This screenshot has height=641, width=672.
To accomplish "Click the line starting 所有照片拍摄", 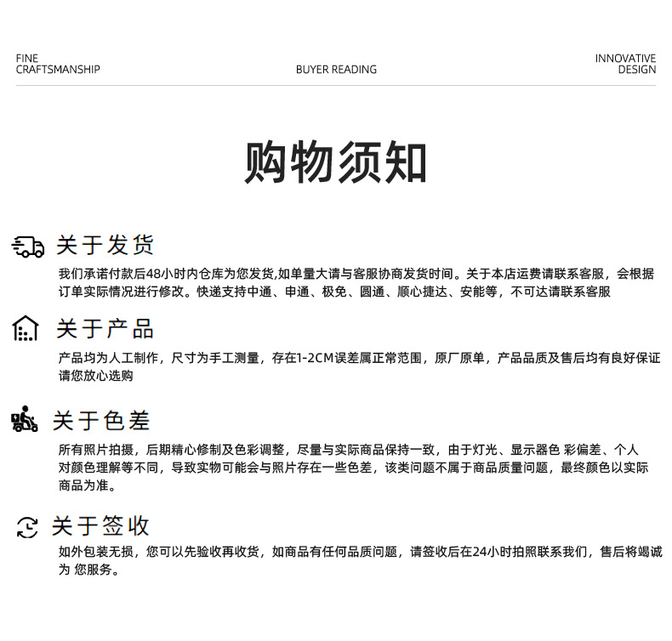I will (349, 450).
